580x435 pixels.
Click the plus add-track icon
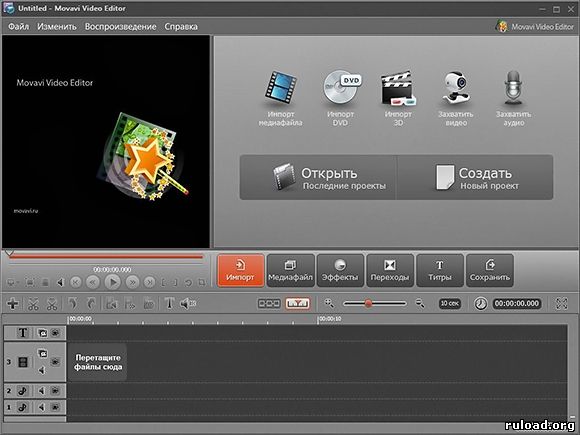click(x=13, y=304)
